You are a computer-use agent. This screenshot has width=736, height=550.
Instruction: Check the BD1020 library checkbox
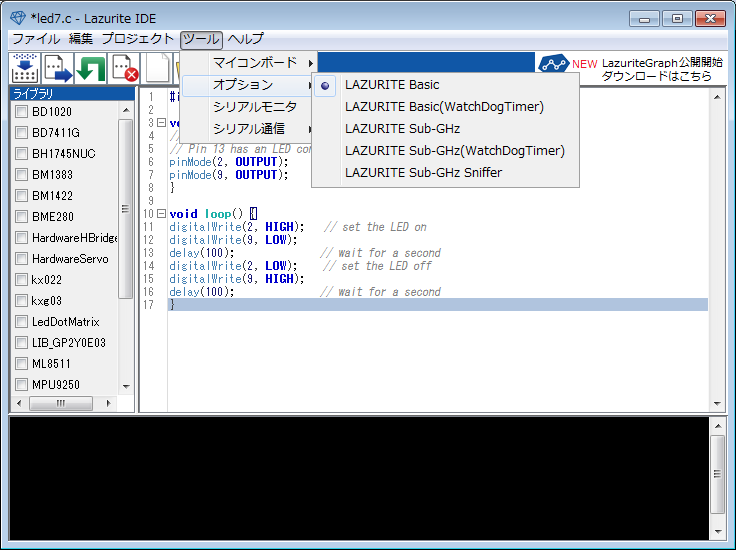21,112
